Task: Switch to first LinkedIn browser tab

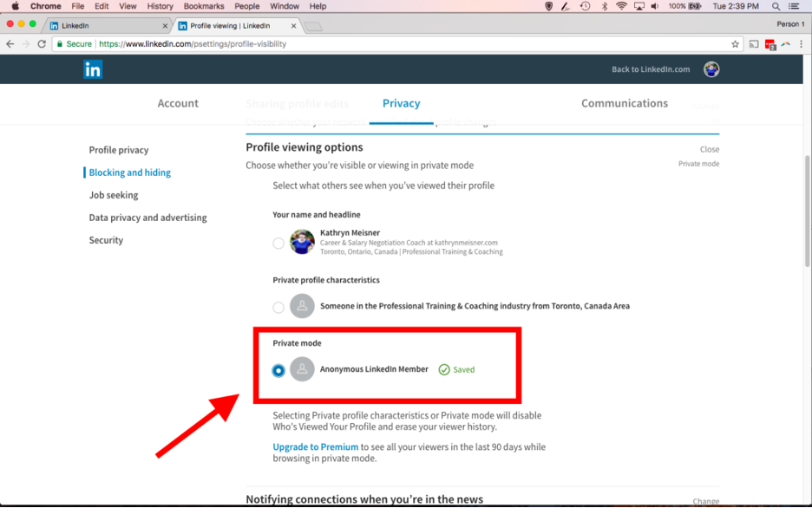Action: click(108, 25)
